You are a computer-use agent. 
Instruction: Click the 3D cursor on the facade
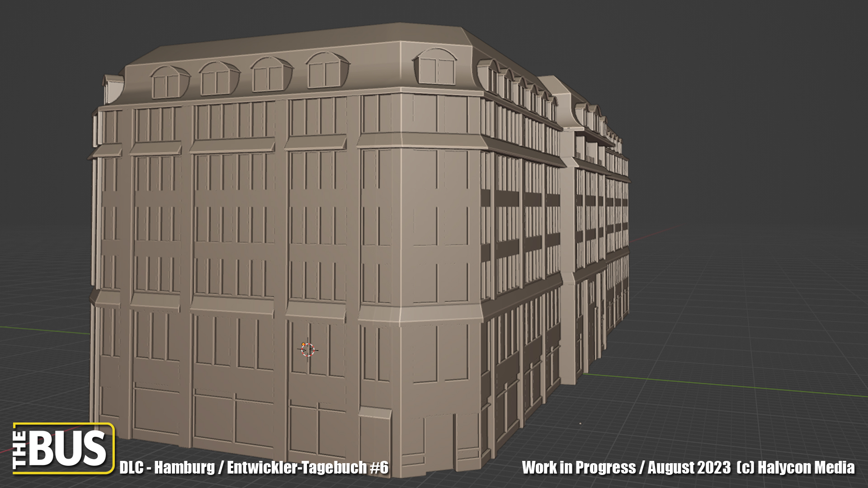pyautogui.click(x=307, y=349)
